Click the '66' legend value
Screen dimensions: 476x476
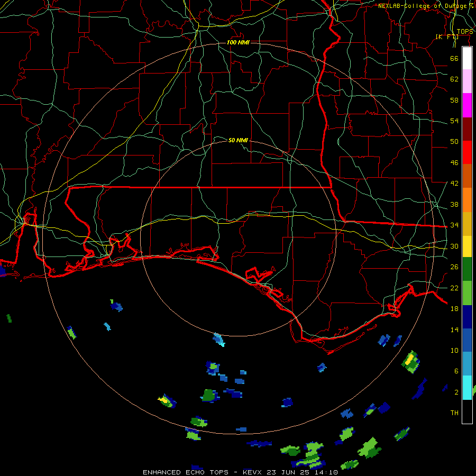(x=454, y=58)
